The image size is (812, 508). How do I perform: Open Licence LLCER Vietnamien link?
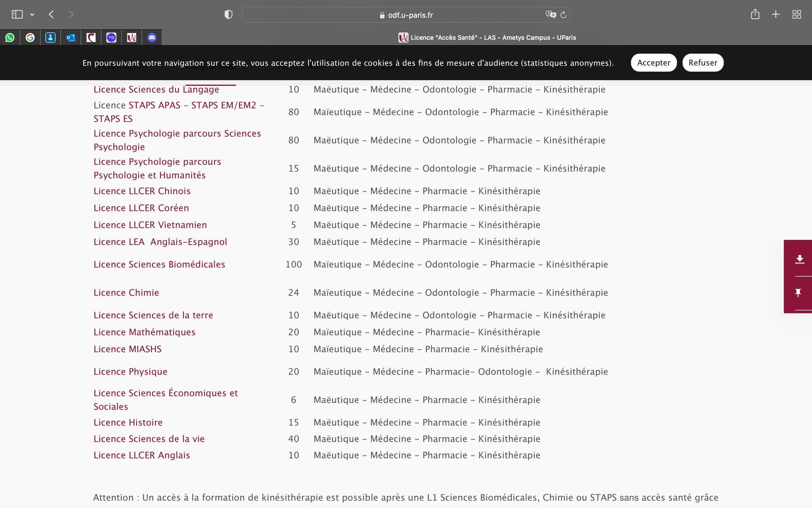click(x=150, y=225)
